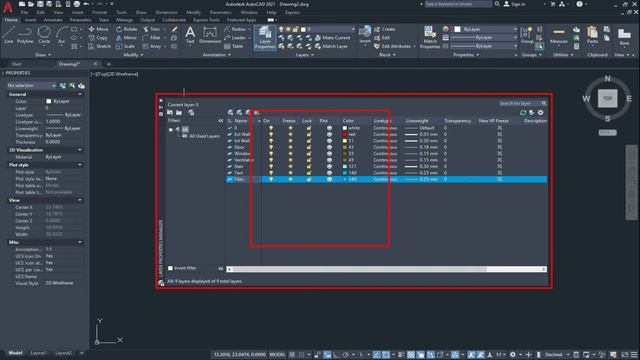Expand the Draw panel dropdown

[43, 55]
